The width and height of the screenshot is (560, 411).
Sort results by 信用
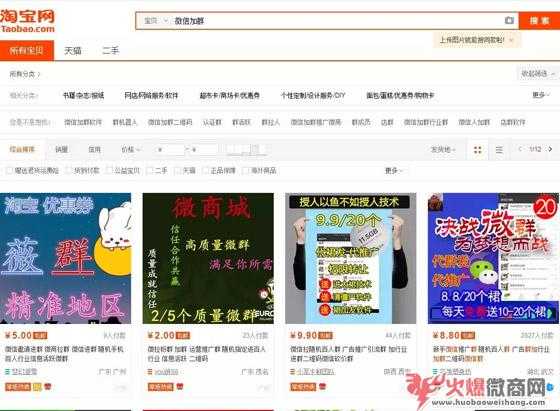pyautogui.click(x=94, y=149)
